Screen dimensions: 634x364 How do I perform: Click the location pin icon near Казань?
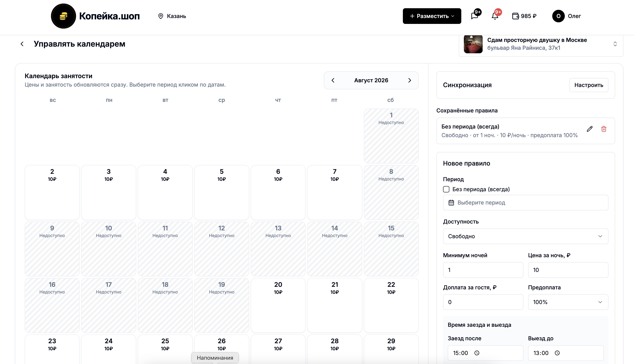[161, 16]
